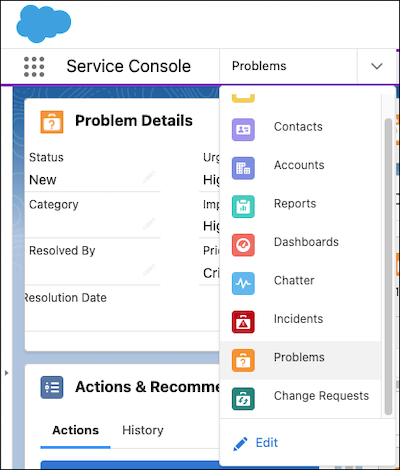Click the orange Problem Details header icon
The image size is (400, 470).
(52, 122)
